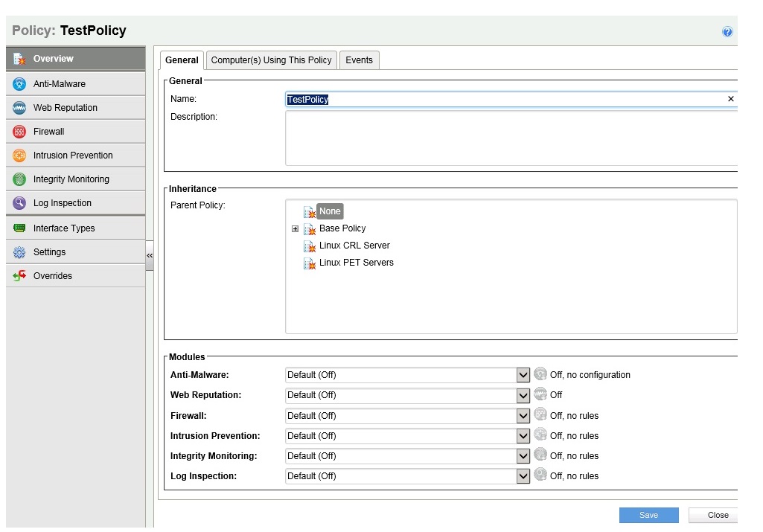
Task: Click inside the Description text field
Action: tap(511, 138)
